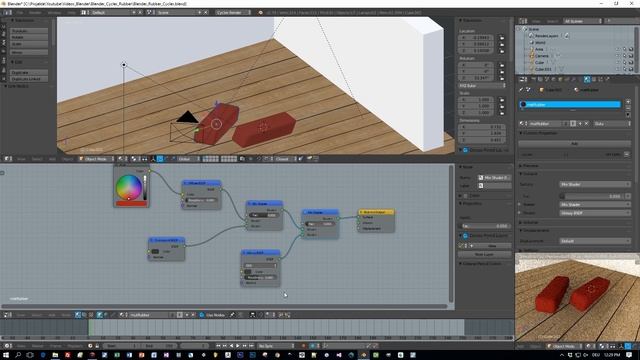Open the All Scenes dropdown in outliner
This screenshot has height=360, width=640.
pos(582,21)
